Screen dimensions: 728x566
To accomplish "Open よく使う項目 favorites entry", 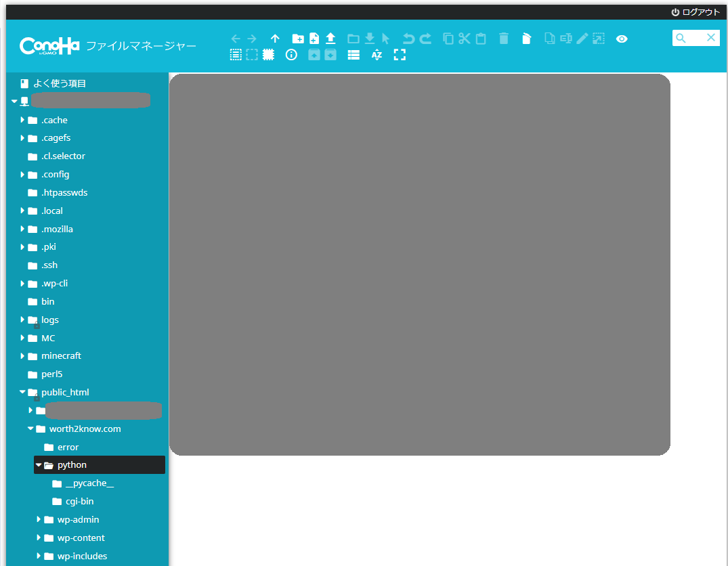I will (60, 83).
